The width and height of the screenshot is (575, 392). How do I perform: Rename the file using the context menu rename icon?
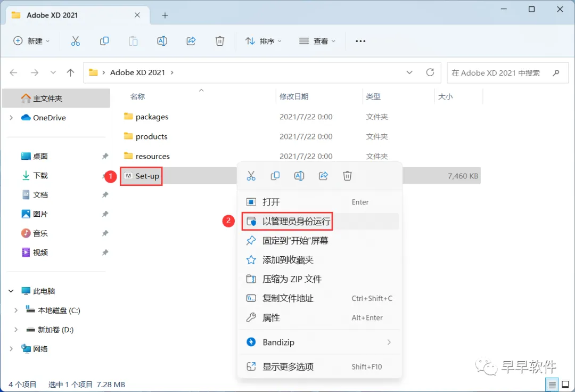299,176
